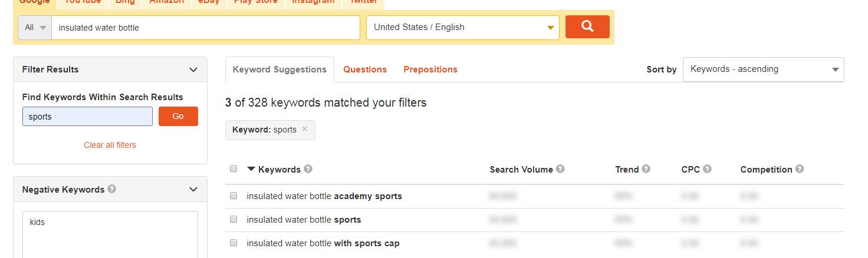This screenshot has height=258, width=868.
Task: Remove the 'sports' keyword filter tag
Action: pos(305,129)
